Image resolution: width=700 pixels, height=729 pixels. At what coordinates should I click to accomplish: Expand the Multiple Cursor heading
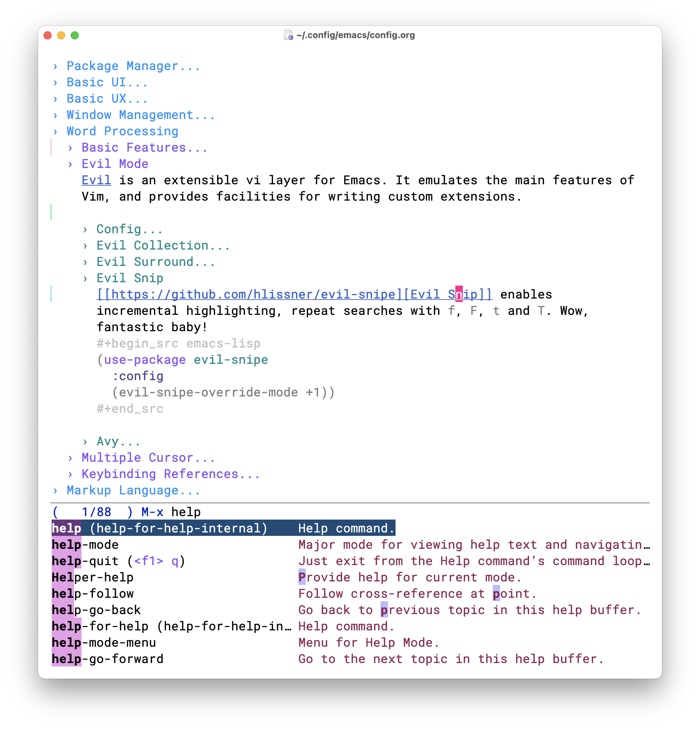point(148,458)
